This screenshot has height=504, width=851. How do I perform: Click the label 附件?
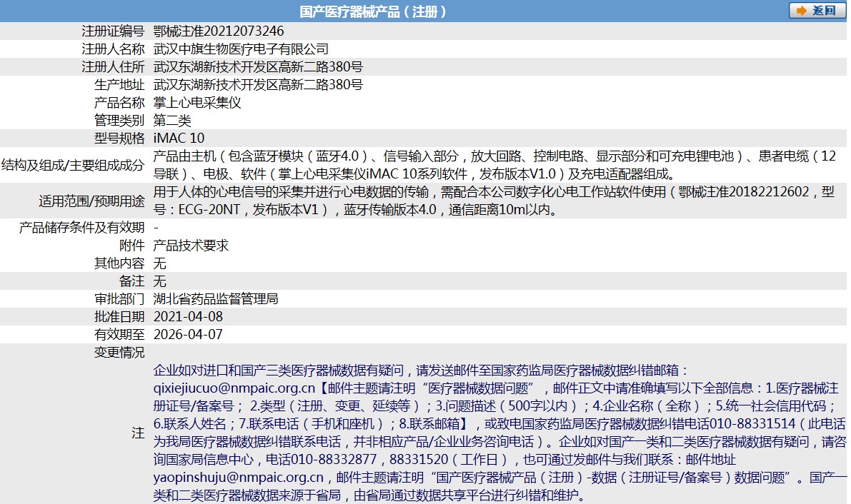point(132,246)
